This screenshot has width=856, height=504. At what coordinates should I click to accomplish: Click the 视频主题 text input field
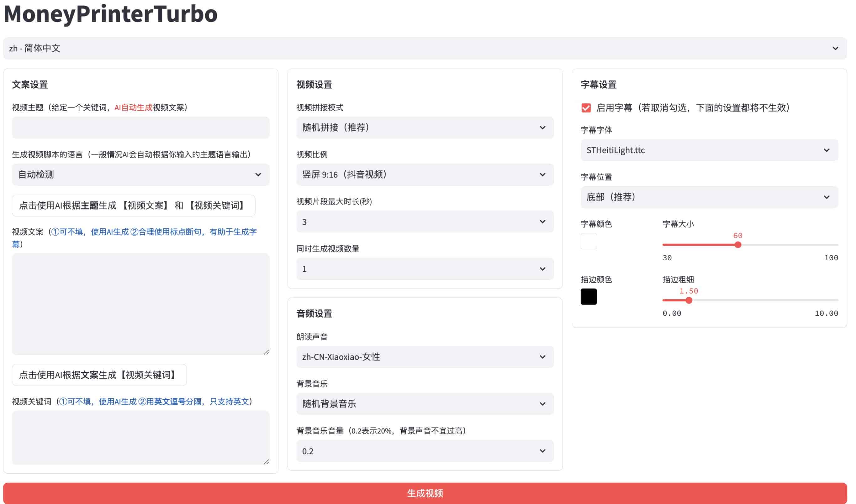pos(140,128)
